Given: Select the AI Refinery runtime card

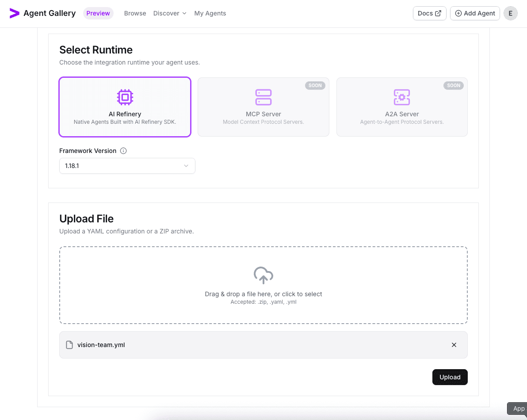Looking at the screenshot, I should point(125,107).
